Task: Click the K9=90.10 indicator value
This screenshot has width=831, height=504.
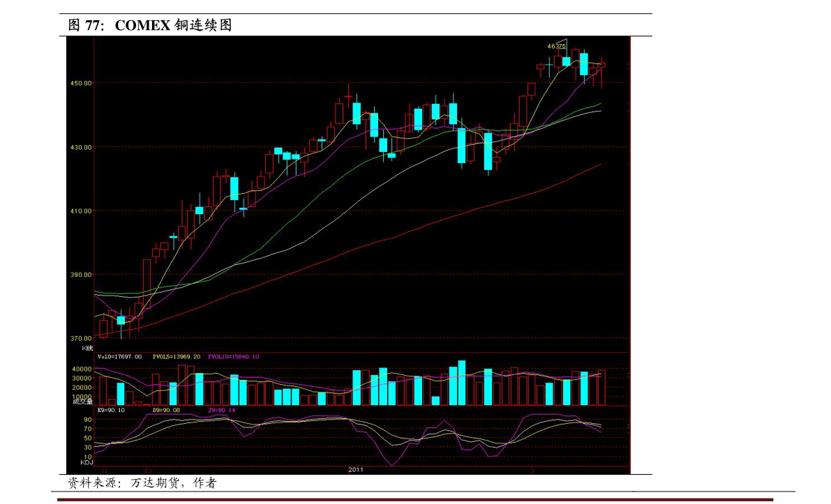Action: tap(112, 411)
